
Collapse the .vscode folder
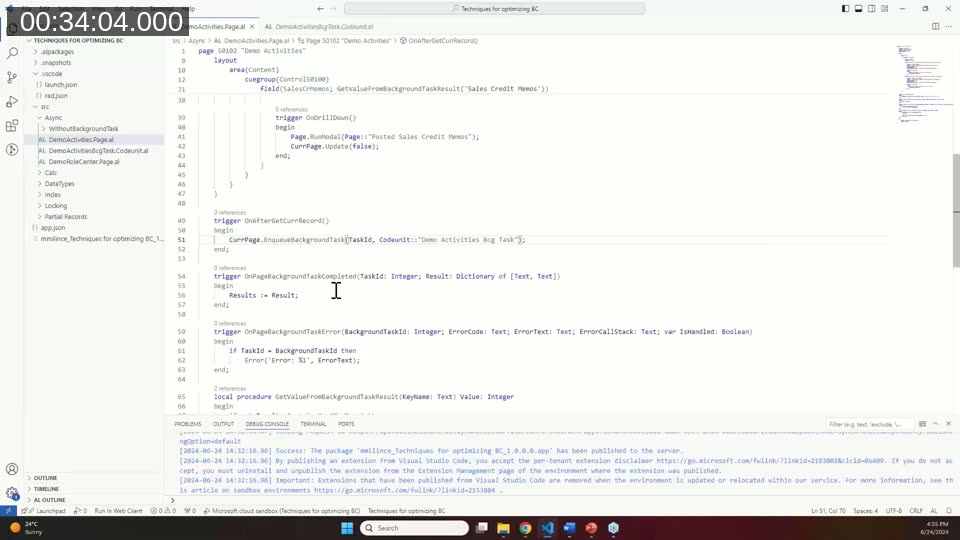point(51,73)
